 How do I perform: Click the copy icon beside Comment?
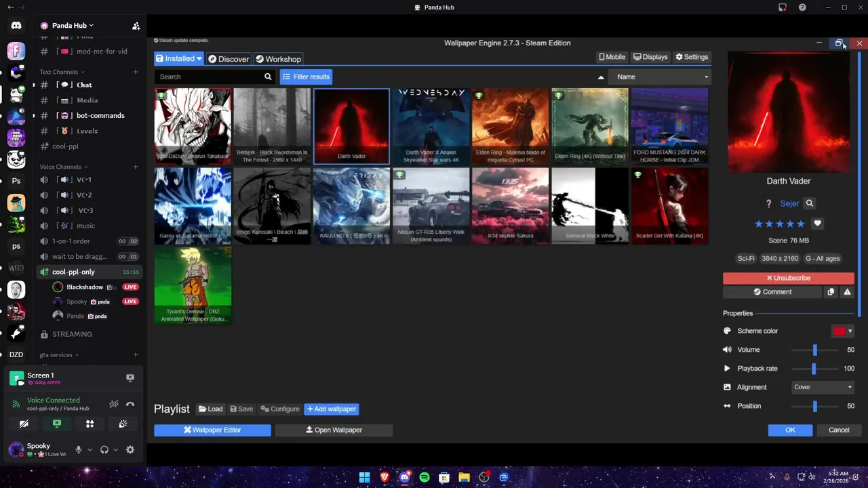click(x=831, y=292)
